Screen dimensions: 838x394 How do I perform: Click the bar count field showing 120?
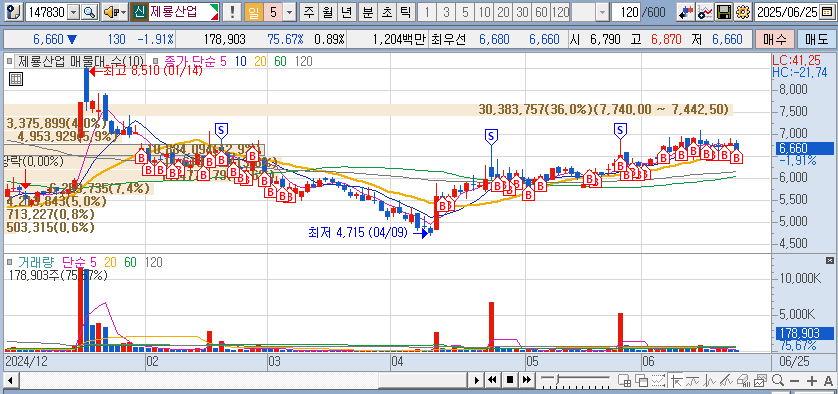pyautogui.click(x=625, y=11)
